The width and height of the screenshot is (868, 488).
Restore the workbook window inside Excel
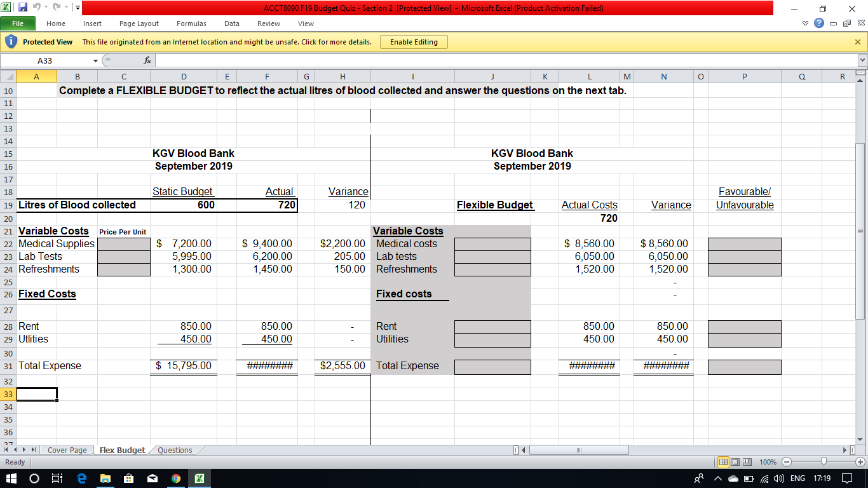[848, 24]
